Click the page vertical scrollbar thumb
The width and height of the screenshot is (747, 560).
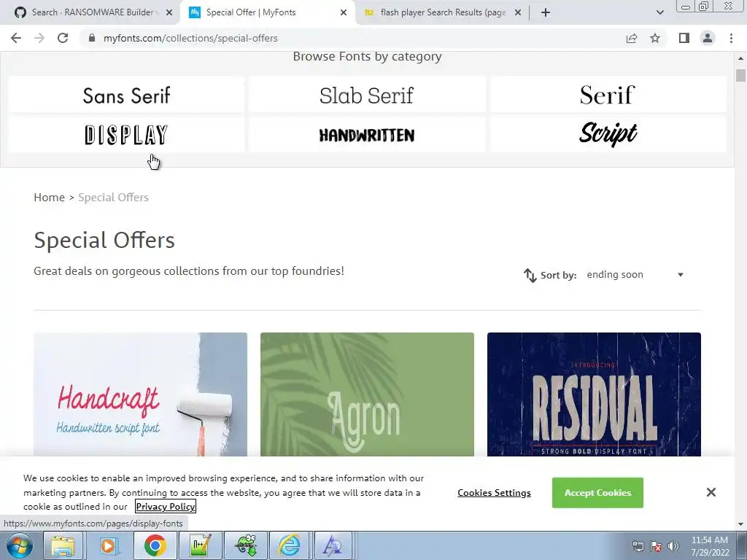[x=740, y=76]
